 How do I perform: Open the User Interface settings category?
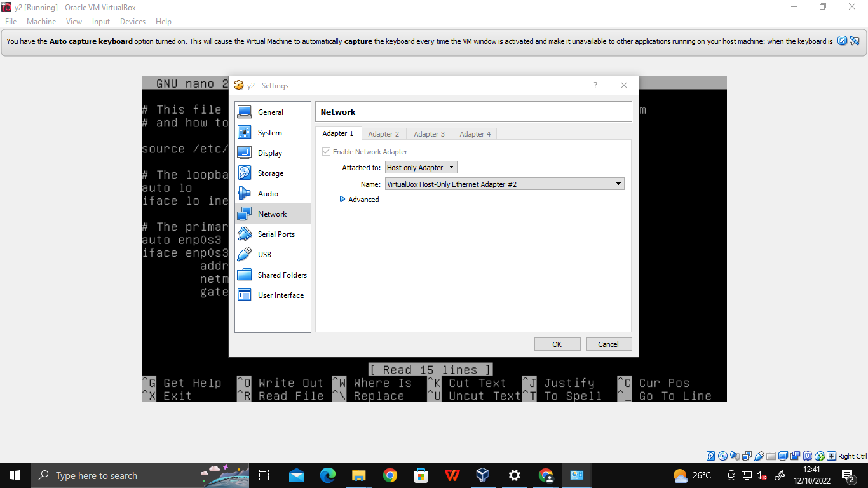273,295
